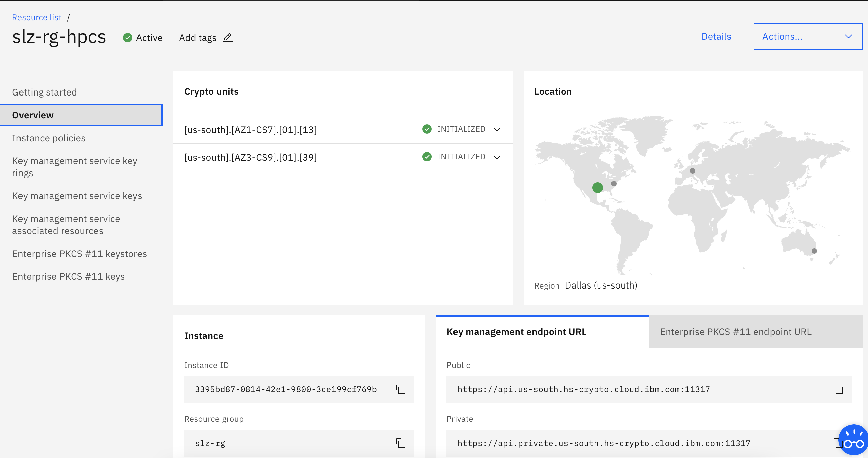Viewport: 868px width, 458px height.
Task: Click the green Dallas location dot on map
Action: coord(597,187)
